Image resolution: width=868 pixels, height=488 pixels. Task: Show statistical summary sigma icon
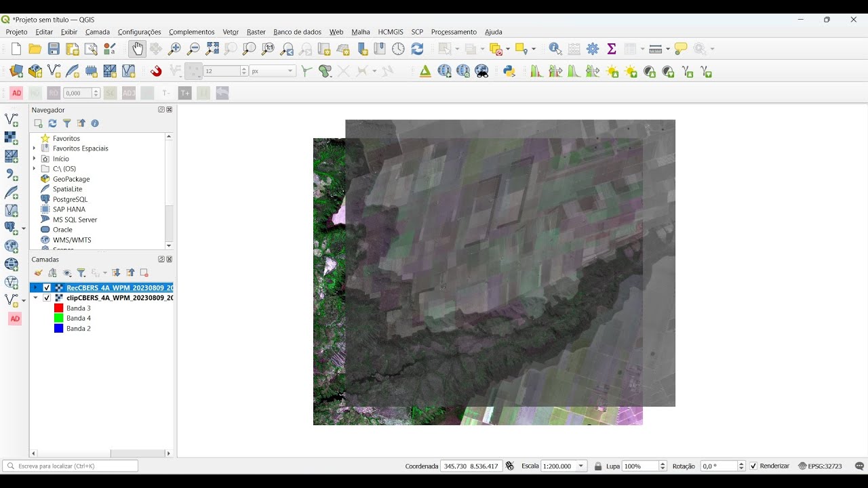(612, 49)
